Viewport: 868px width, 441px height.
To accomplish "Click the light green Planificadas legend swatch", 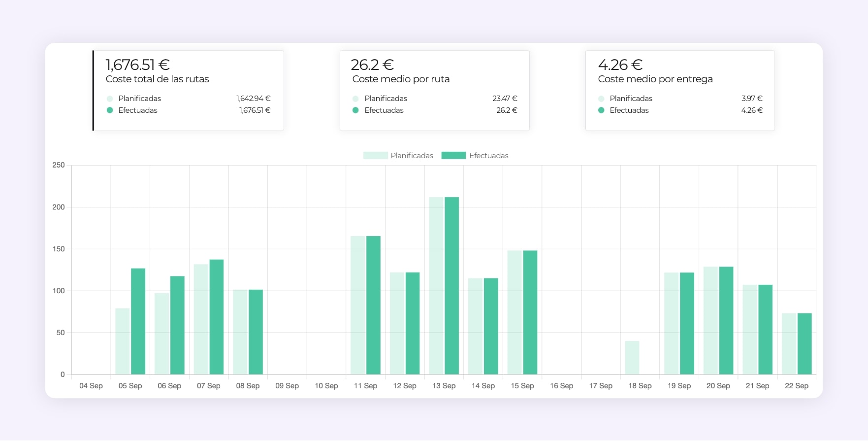I will click(x=375, y=156).
